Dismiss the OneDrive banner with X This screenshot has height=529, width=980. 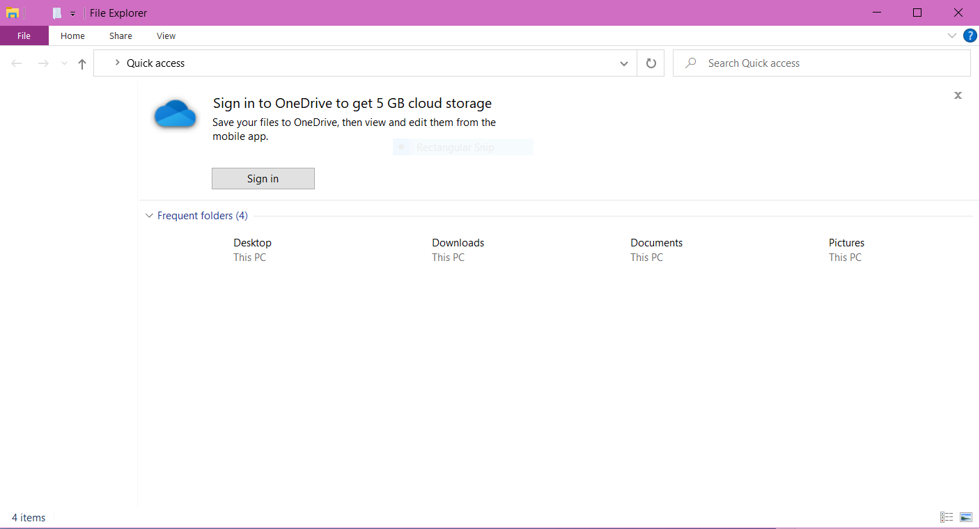click(958, 95)
